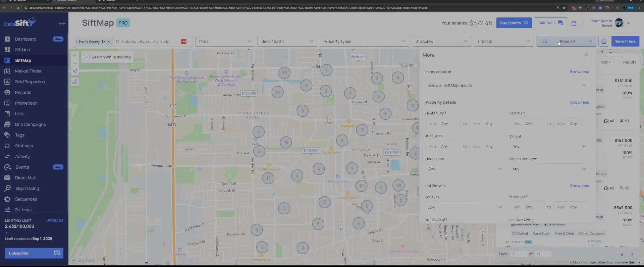
Task: Click the $569,000 map price marker
Action: (x=311, y=151)
